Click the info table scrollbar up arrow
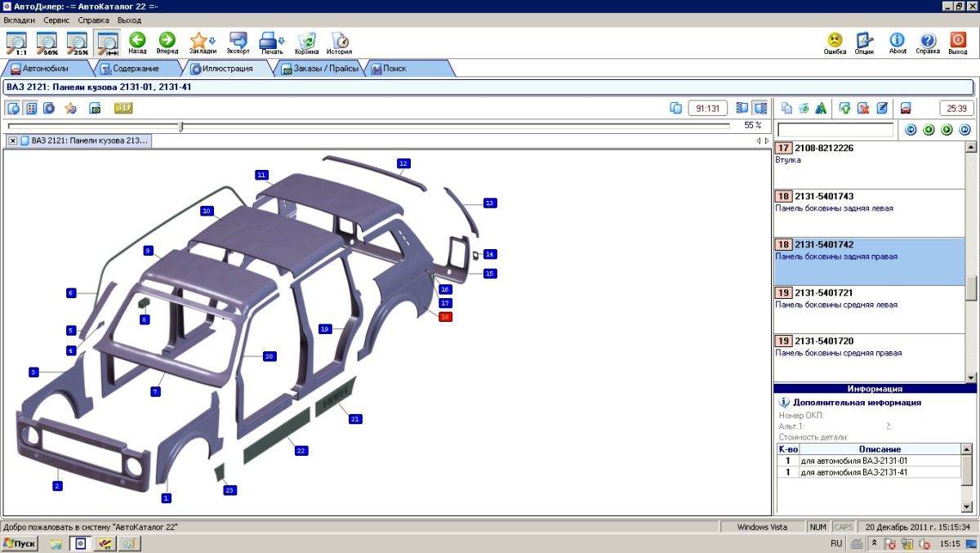This screenshot has width=980, height=553. click(967, 449)
